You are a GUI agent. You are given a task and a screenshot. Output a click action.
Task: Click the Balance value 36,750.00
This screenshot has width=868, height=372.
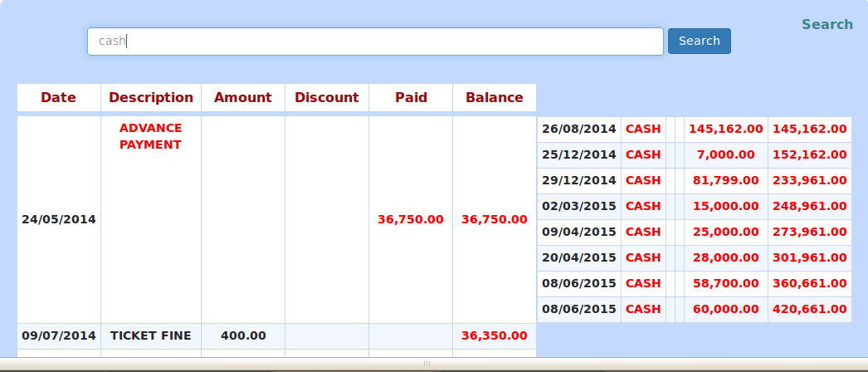coord(495,219)
